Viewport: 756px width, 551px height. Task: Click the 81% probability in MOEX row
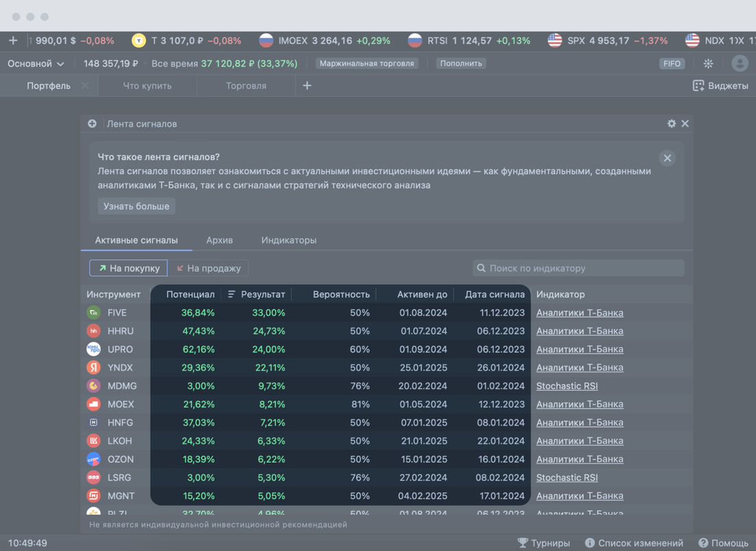pyautogui.click(x=361, y=405)
